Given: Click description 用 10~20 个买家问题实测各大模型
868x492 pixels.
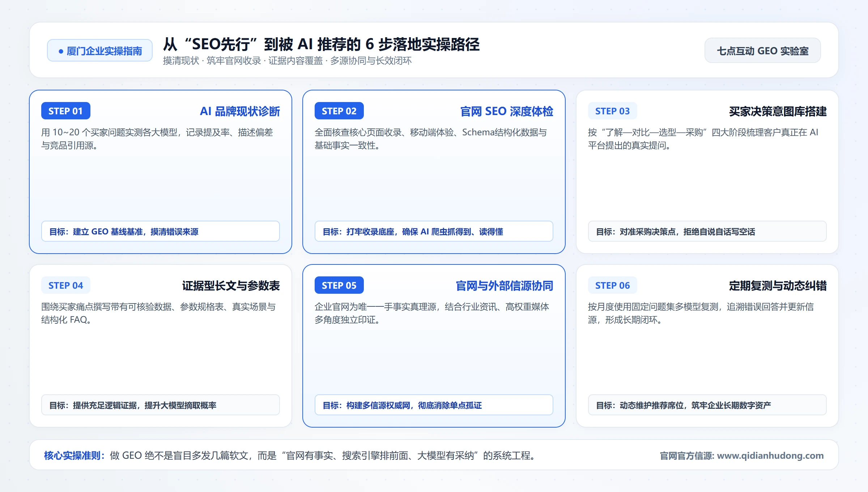Looking at the screenshot, I should click(x=157, y=139).
